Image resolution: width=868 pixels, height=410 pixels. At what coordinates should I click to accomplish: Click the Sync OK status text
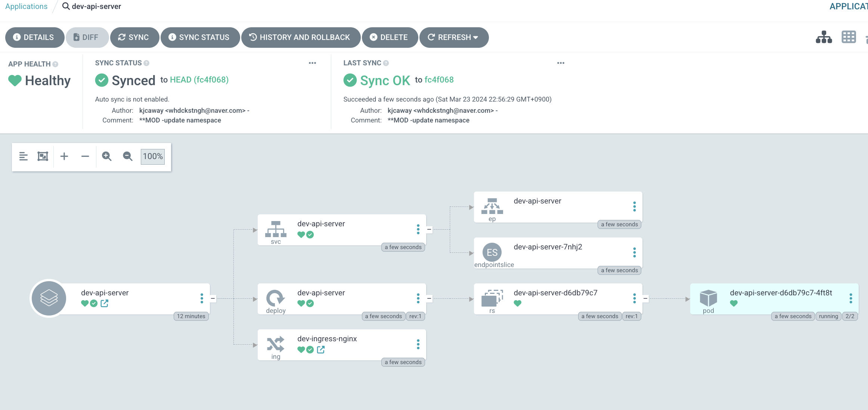(x=385, y=81)
